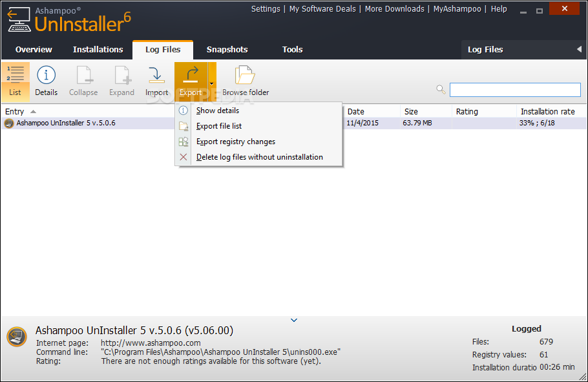
Task: Click the uninstaller command line path text
Action: [x=221, y=352]
